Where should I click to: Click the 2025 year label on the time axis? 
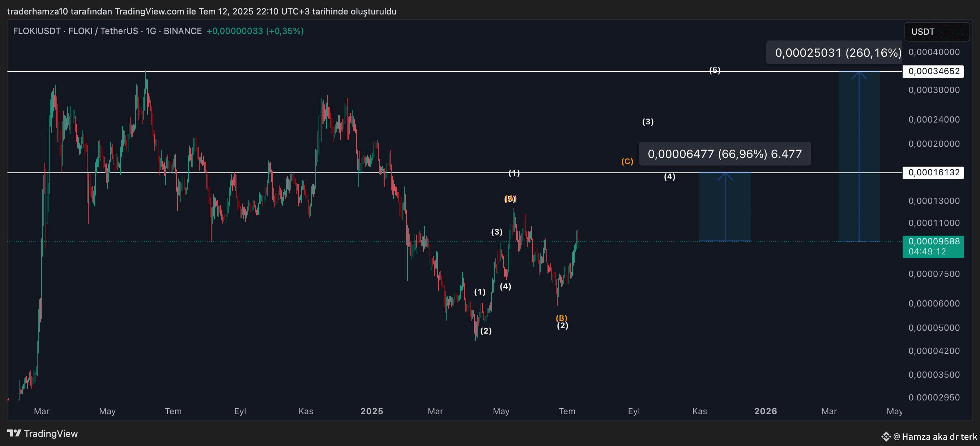372,411
